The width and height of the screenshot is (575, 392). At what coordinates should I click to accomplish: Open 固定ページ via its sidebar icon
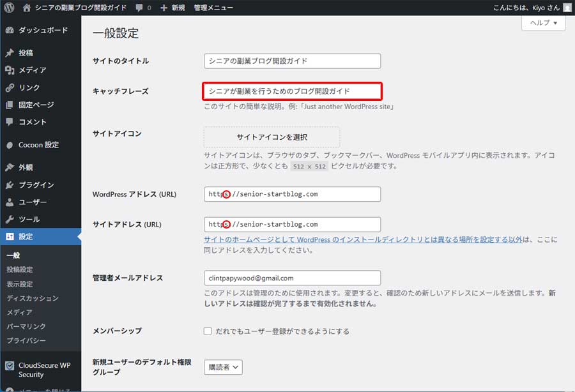pos(9,105)
